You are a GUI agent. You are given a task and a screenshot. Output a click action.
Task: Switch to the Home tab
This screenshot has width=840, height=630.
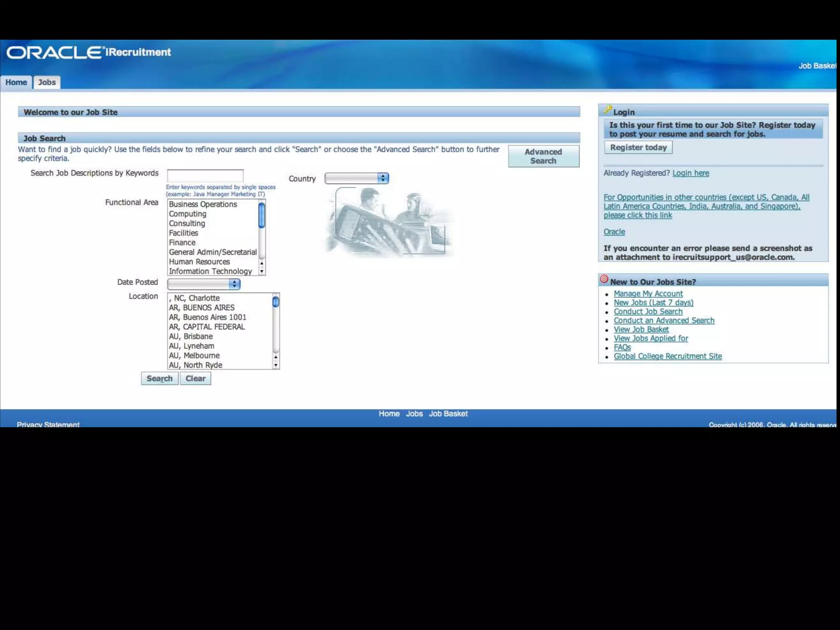pyautogui.click(x=16, y=82)
